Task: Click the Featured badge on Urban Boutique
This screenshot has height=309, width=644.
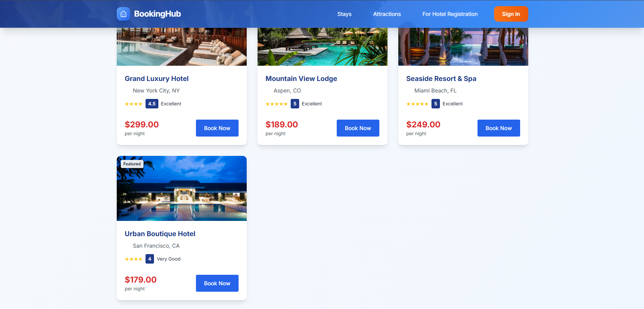Action: point(132,164)
